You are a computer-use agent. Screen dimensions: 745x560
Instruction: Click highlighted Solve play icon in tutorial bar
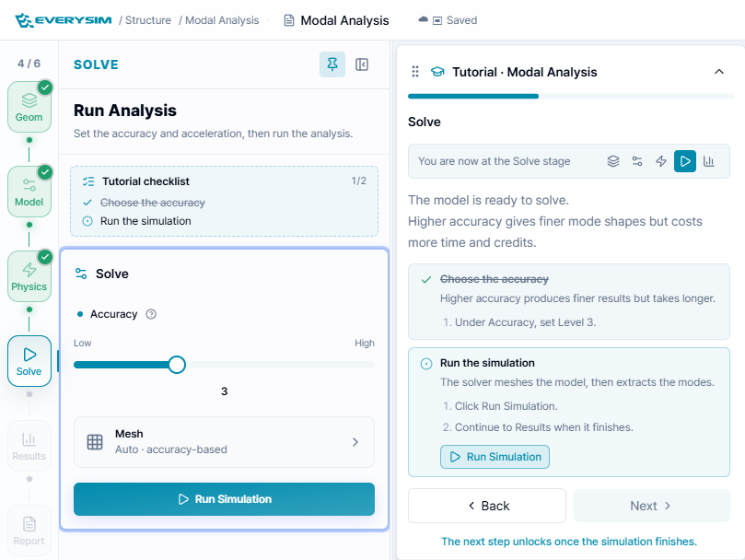pos(685,161)
